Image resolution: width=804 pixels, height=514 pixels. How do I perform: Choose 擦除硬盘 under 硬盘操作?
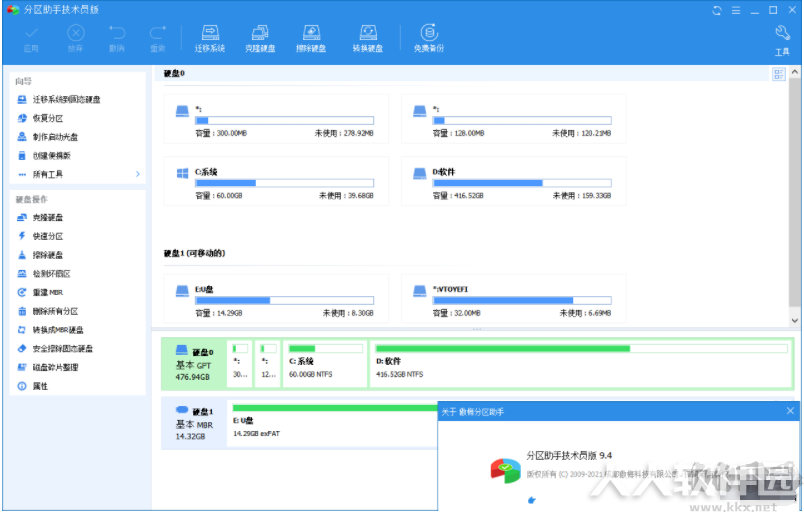pyautogui.click(x=41, y=255)
